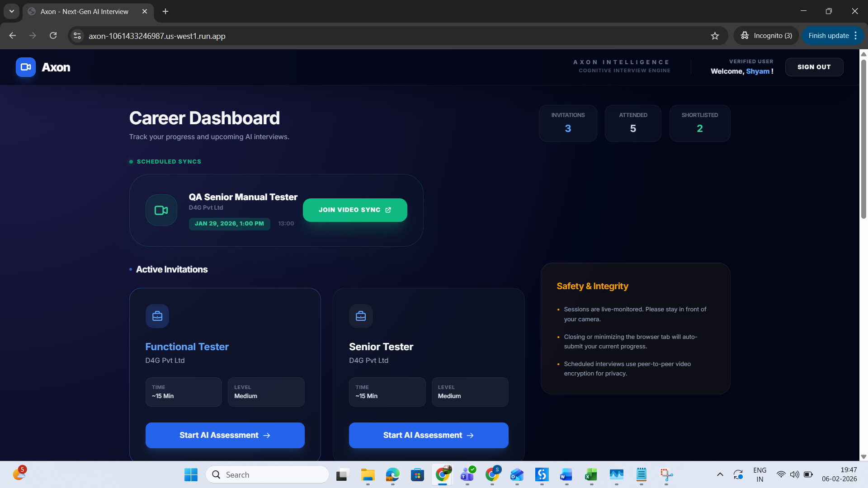This screenshot has width=868, height=488.
Task: Expand the tab search dropdown arrow
Action: (x=12, y=11)
